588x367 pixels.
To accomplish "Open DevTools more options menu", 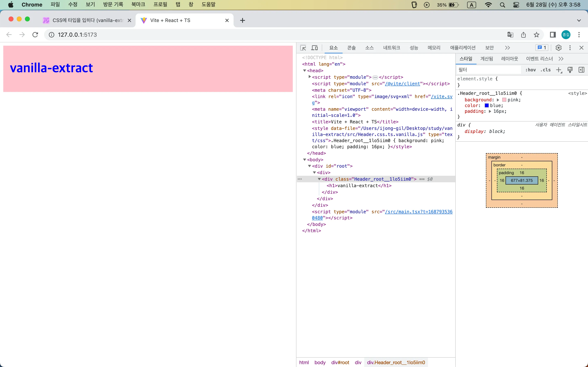I will click(x=570, y=48).
